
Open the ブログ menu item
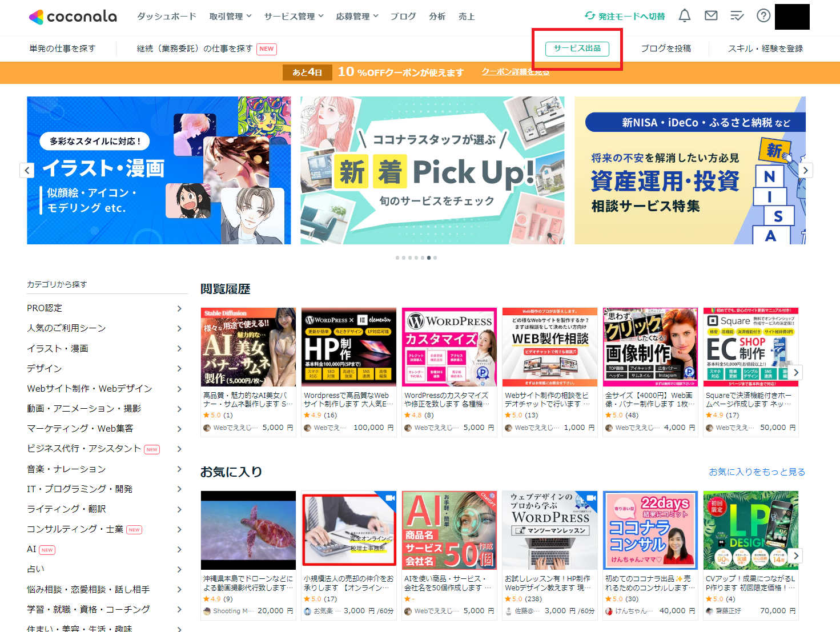point(403,17)
